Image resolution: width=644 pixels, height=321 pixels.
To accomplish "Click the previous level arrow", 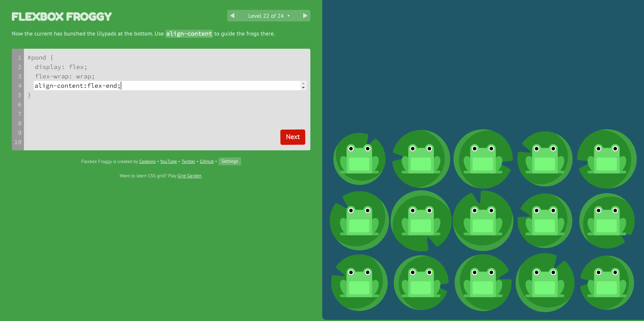I will (232, 15).
